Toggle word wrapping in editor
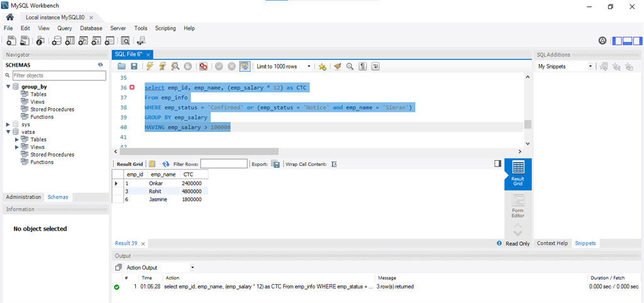The height and width of the screenshot is (303, 644). [375, 66]
